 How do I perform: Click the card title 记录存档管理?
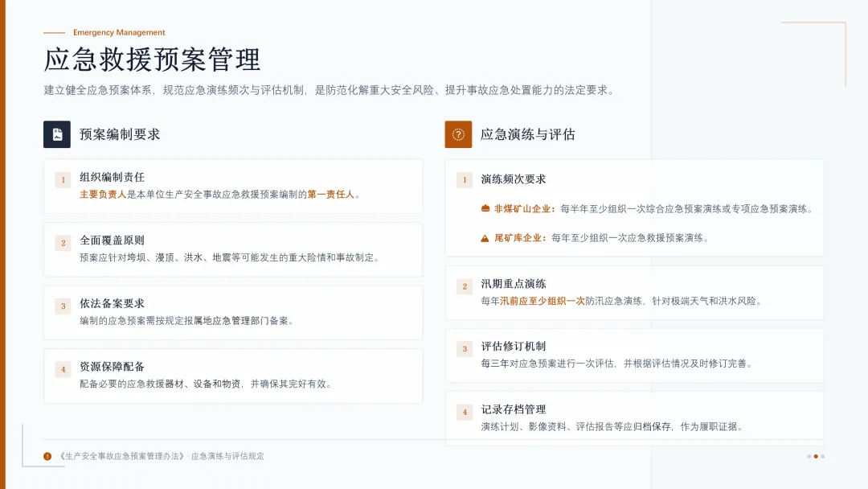pos(513,409)
